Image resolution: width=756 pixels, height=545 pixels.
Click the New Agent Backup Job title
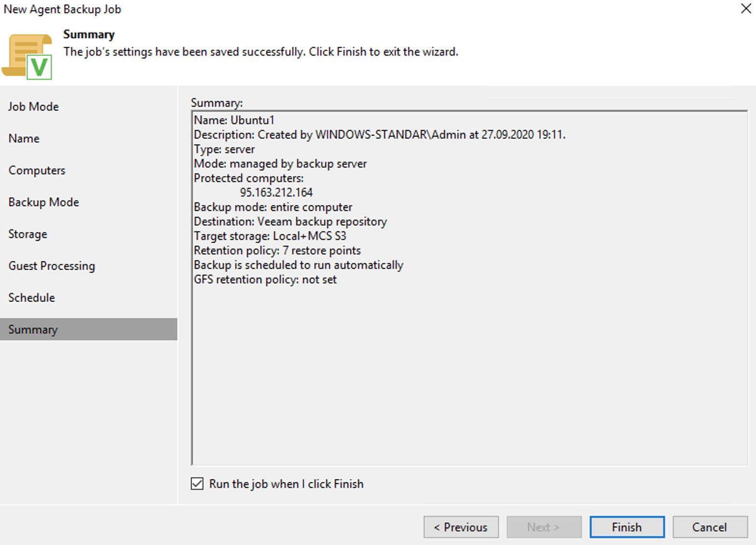point(62,9)
